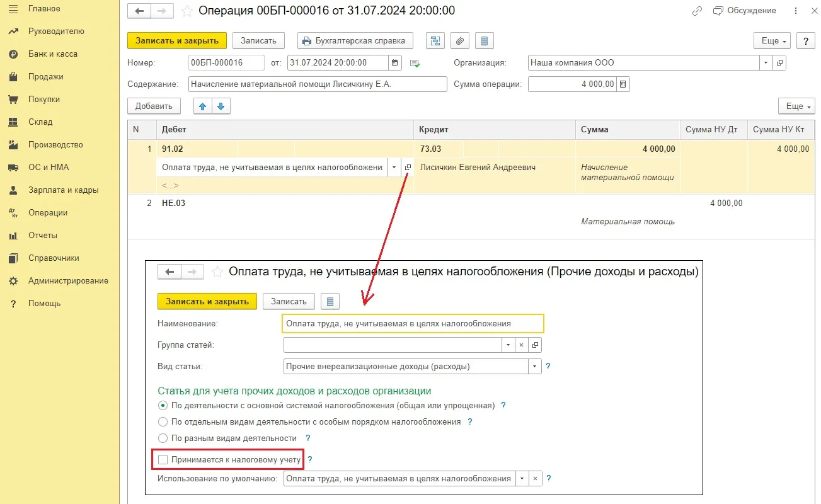Click top Записать и закрыть button

(176, 41)
